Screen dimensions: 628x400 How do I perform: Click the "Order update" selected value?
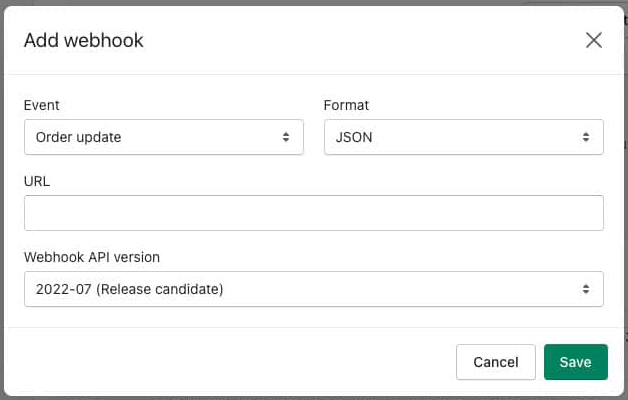(78, 137)
